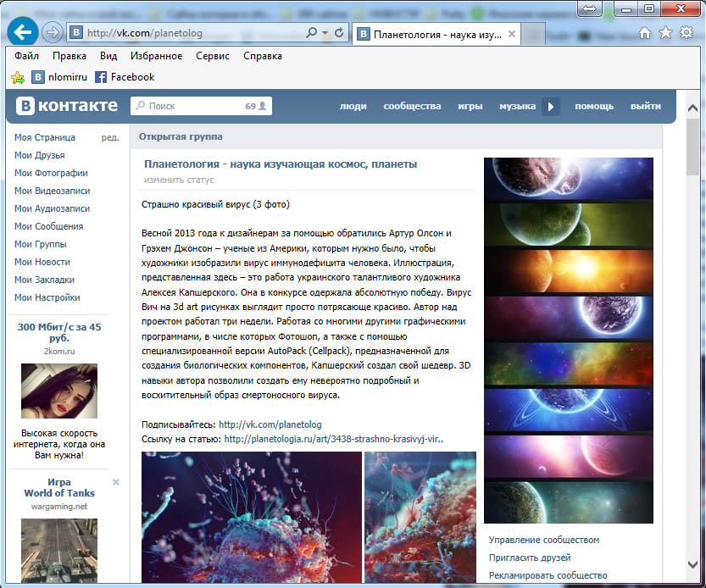Open the group title Планетология link
The height and width of the screenshot is (588, 706).
pyautogui.click(x=281, y=164)
